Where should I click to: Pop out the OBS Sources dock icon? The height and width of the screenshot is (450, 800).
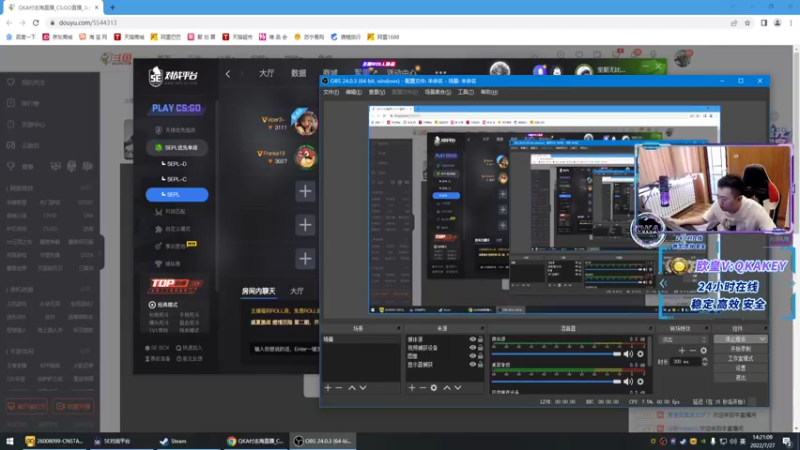(x=482, y=329)
